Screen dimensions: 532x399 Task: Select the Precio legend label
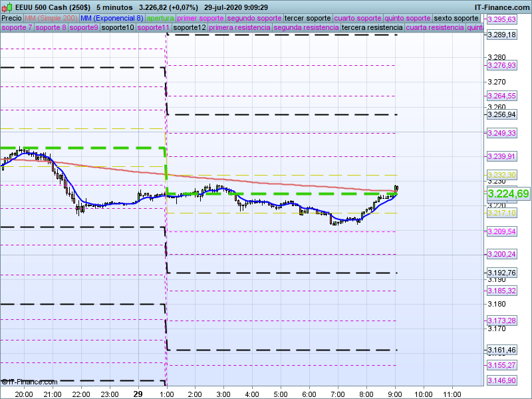[11, 19]
